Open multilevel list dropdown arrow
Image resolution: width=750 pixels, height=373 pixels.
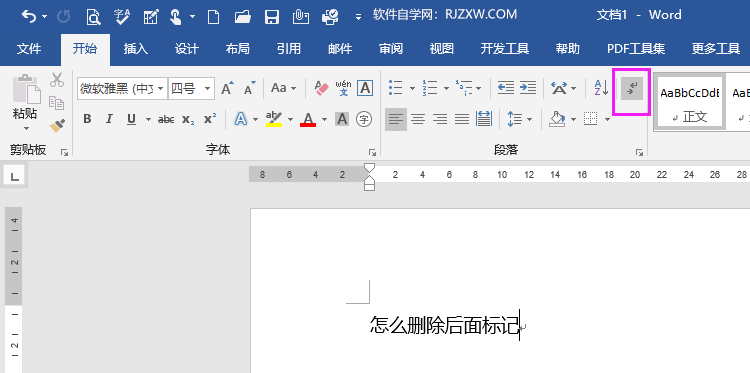[478, 88]
